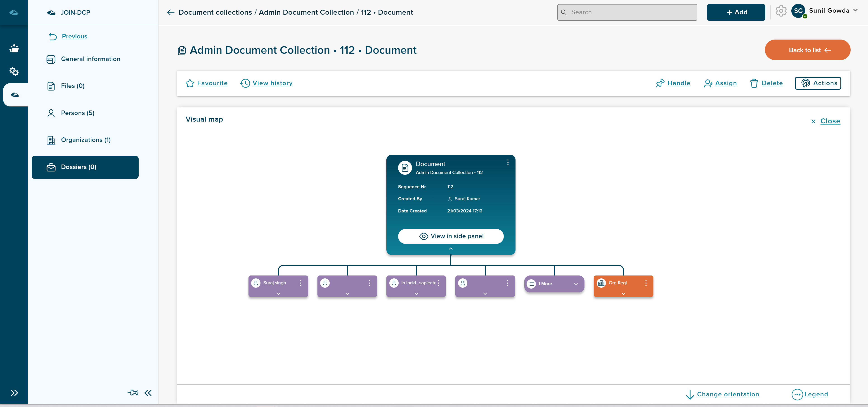The image size is (868, 407).
Task: Open three-dot menu on Document card
Action: coord(507,163)
